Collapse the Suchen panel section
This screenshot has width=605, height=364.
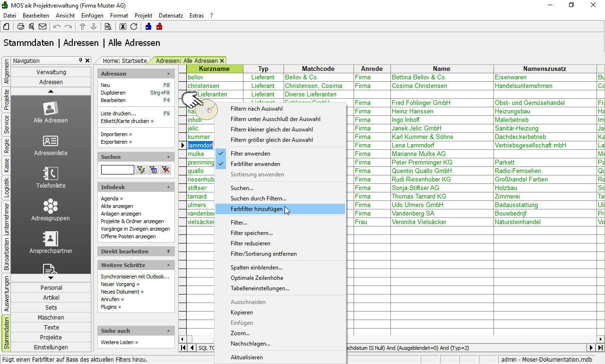coord(168,157)
